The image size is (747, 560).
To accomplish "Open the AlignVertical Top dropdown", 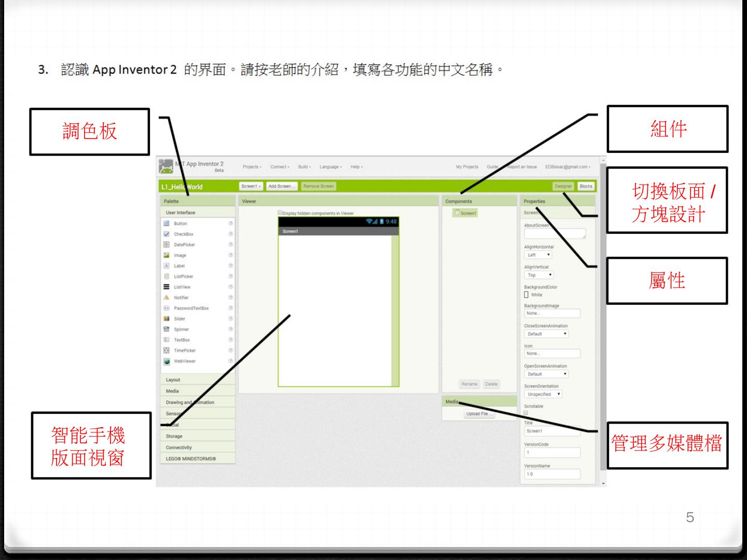I will click(539, 275).
